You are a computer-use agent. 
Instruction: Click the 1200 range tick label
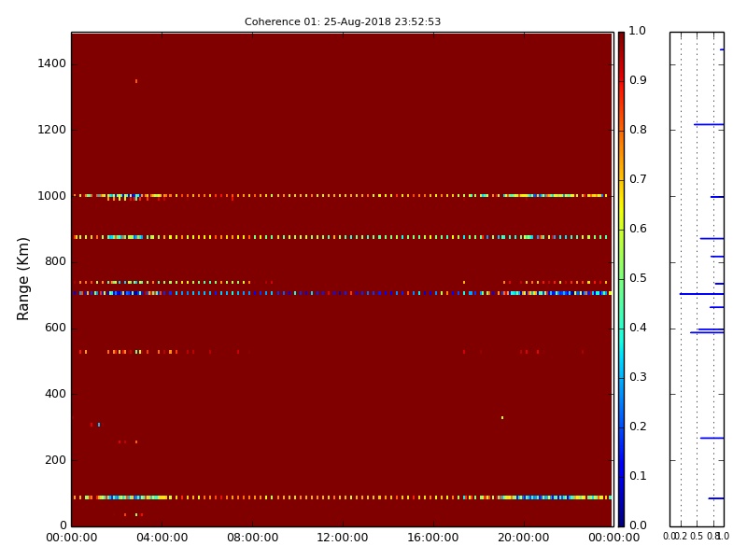tap(52, 130)
